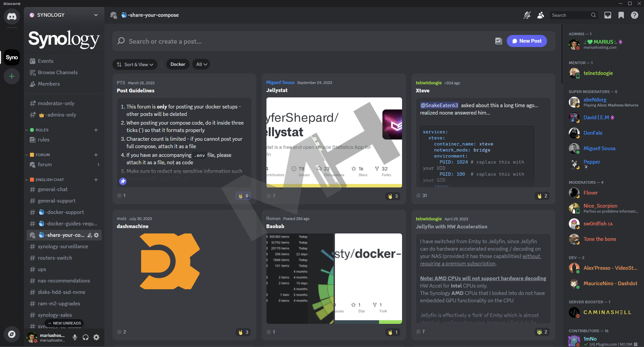
Task: Open the All tags dropdown
Action: click(x=201, y=64)
